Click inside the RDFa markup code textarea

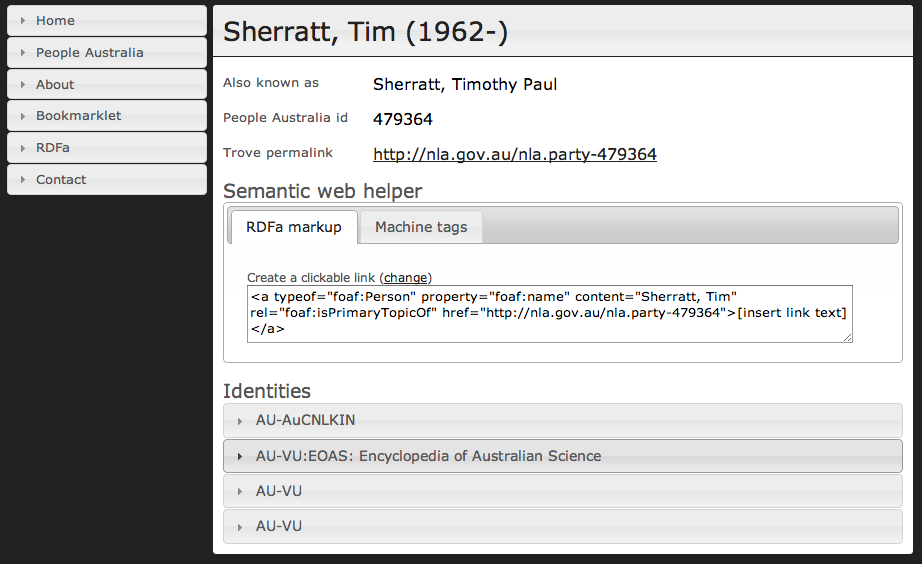550,313
